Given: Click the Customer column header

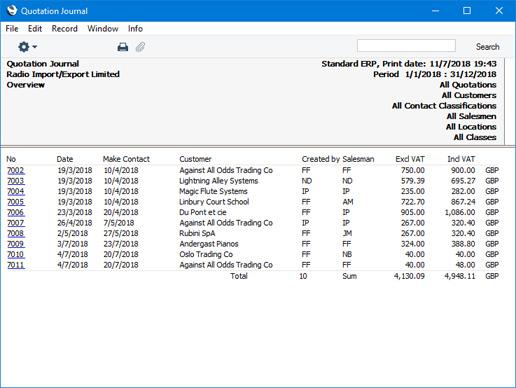Looking at the screenshot, I should tap(195, 159).
